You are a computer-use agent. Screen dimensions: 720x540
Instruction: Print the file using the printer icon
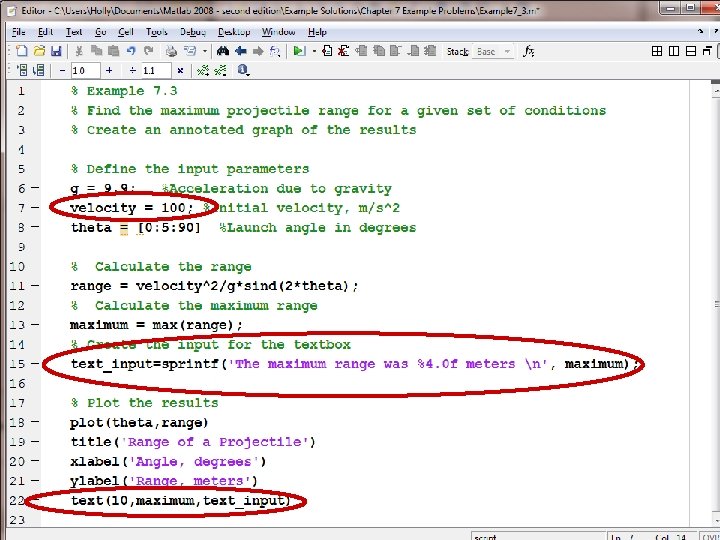171,51
